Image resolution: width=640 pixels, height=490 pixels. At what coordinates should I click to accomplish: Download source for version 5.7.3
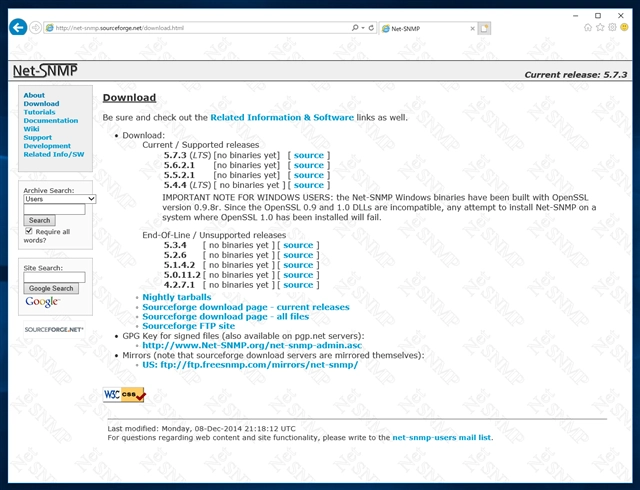coord(309,155)
